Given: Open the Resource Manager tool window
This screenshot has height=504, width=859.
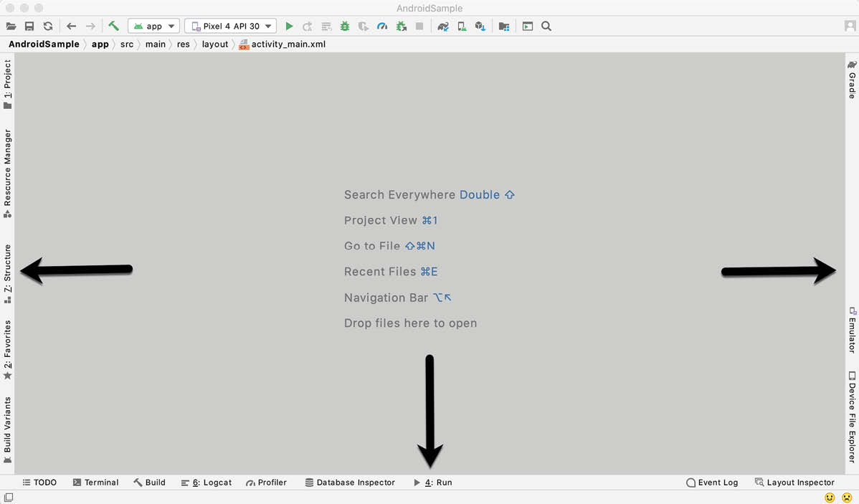Looking at the screenshot, I should coord(8,173).
